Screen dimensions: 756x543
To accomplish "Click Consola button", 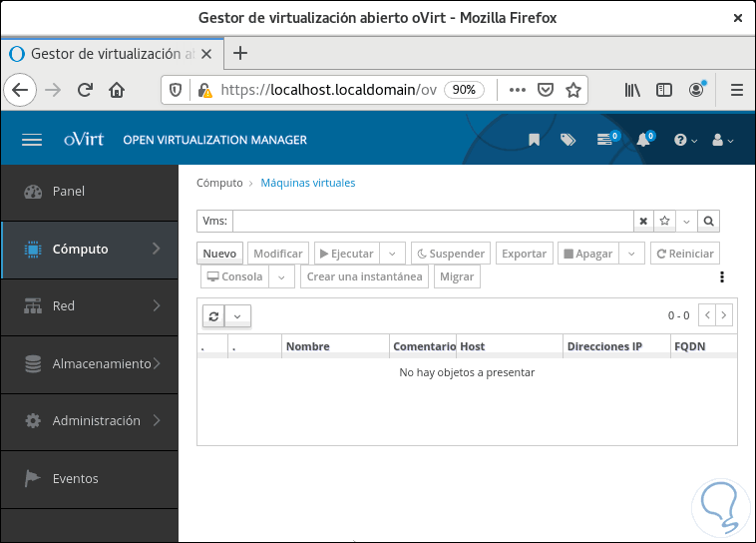I will [x=234, y=276].
